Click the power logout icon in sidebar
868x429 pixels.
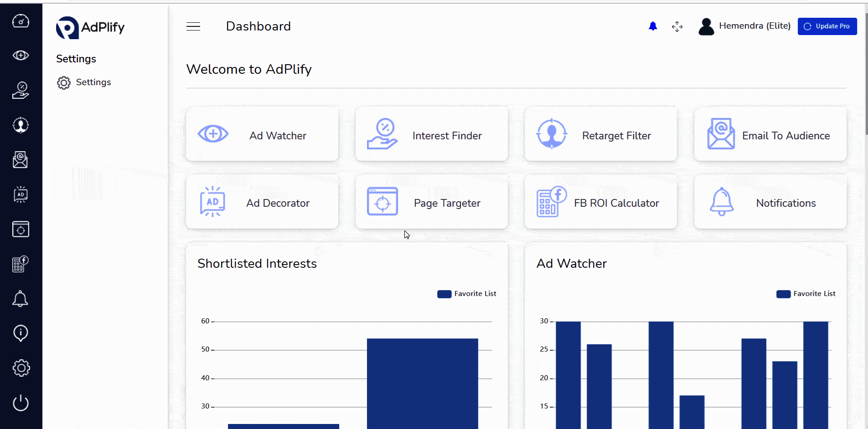tap(21, 403)
